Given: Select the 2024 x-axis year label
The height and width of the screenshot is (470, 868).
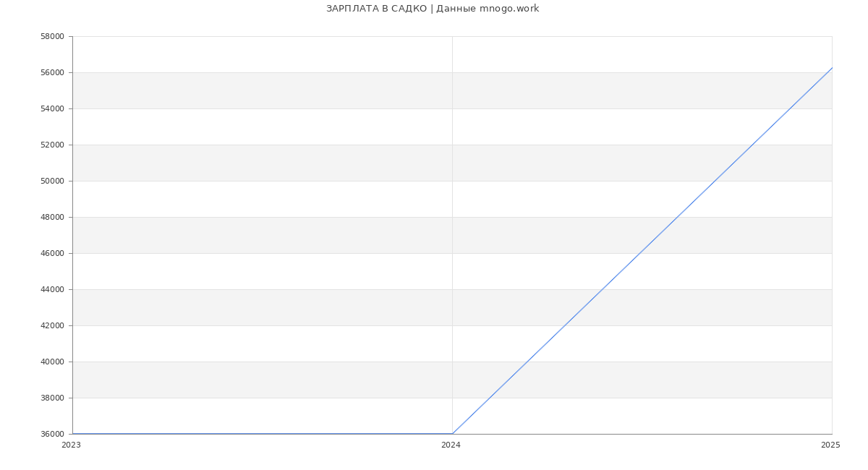Looking at the screenshot, I should (451, 445).
